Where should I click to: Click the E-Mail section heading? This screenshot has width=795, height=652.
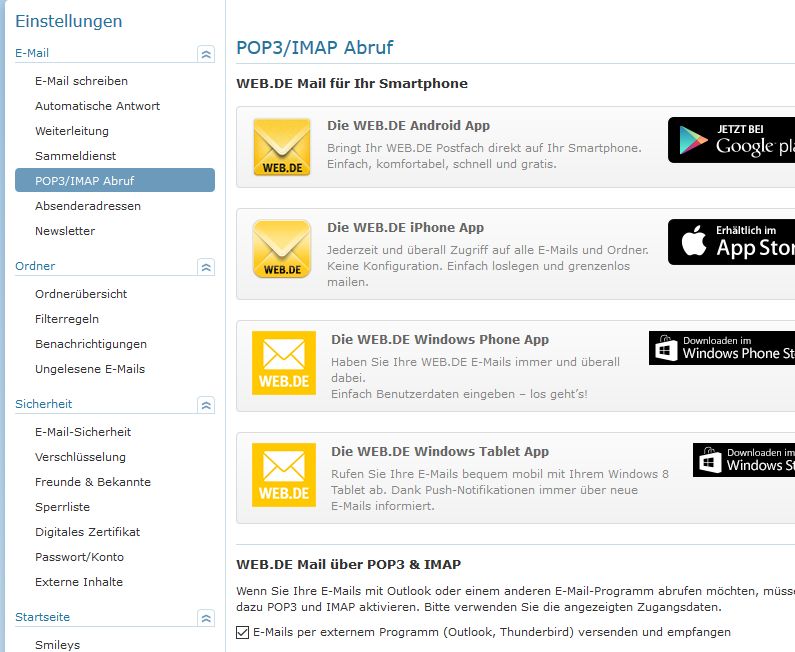32,53
